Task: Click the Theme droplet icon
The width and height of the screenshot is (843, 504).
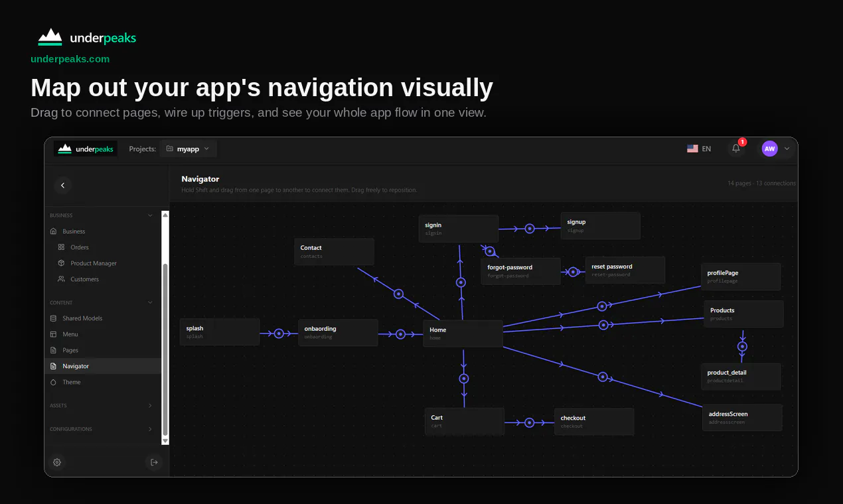Action: [x=53, y=382]
